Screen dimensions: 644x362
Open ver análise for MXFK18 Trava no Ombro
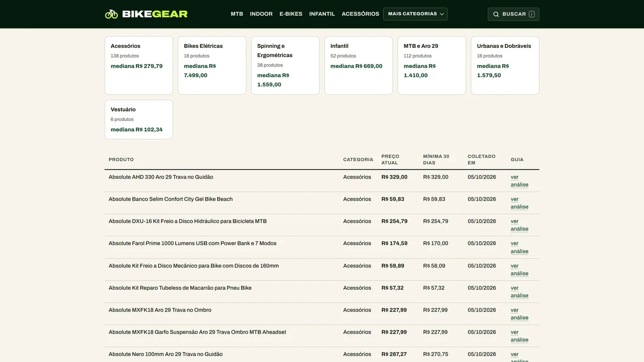coord(519,314)
